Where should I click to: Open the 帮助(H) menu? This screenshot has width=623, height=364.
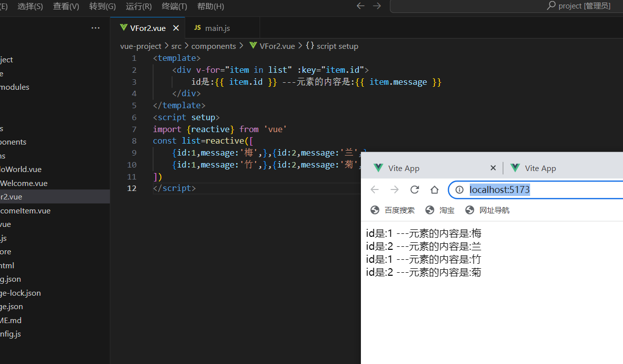211,6
